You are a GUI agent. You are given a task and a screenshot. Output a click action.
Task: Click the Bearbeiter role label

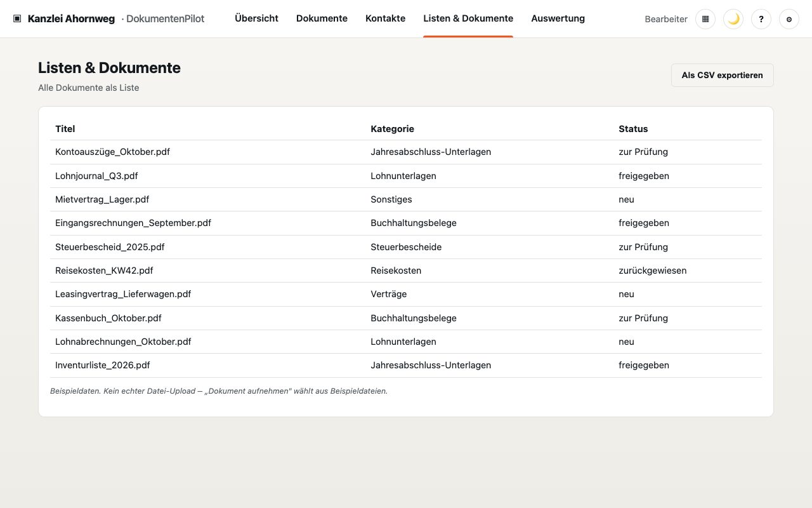(x=666, y=19)
